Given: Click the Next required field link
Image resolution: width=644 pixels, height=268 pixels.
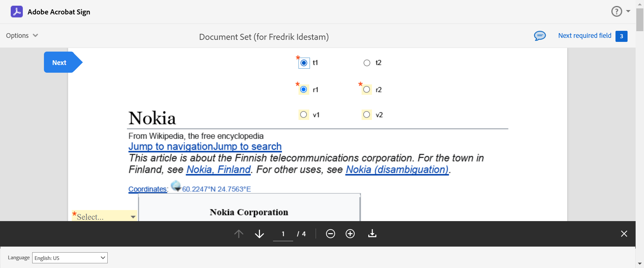Looking at the screenshot, I should 585,36.
